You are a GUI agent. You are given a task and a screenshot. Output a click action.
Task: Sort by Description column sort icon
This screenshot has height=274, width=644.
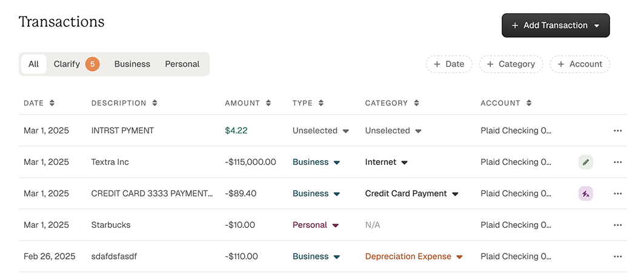(155, 104)
